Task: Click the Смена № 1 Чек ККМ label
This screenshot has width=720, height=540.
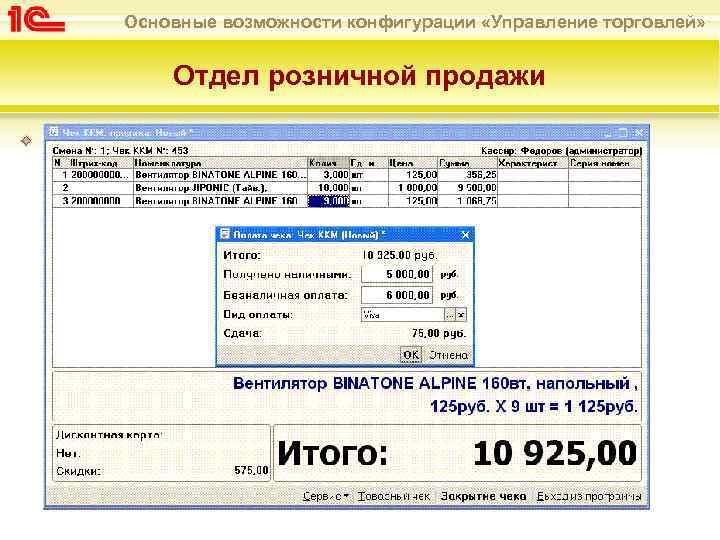Action: [120, 151]
